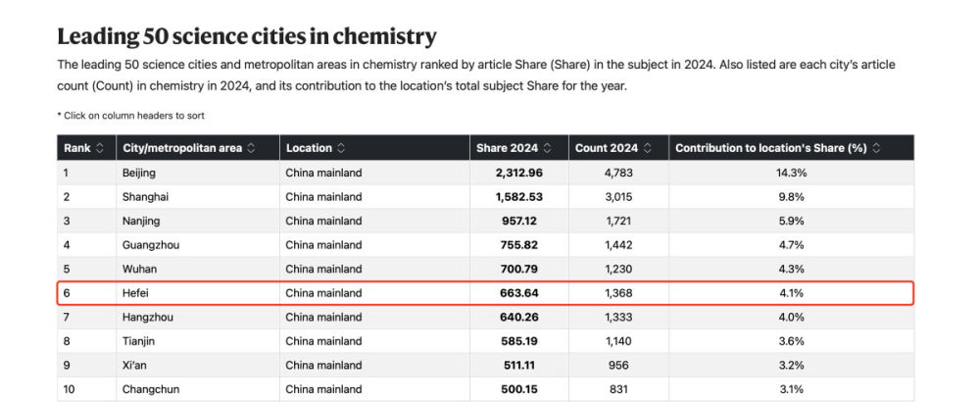Click Hangzhou's 4.0% contribution cell

(794, 317)
